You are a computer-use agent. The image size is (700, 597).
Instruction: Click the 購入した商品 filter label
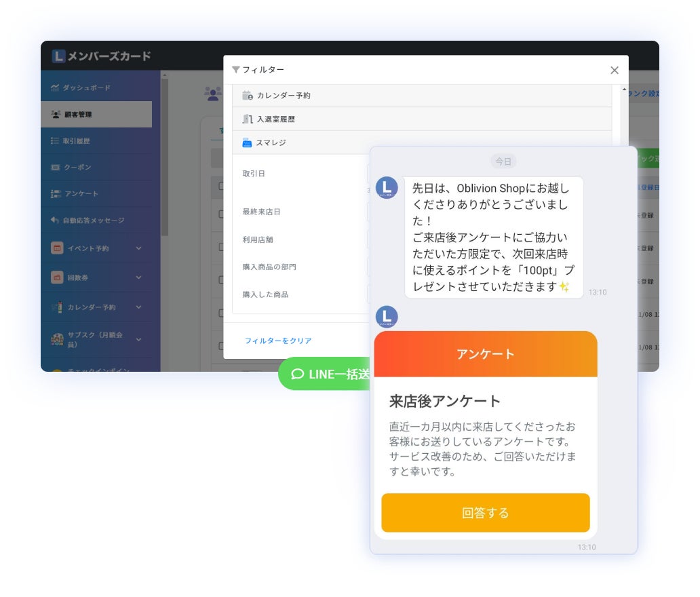point(265,294)
